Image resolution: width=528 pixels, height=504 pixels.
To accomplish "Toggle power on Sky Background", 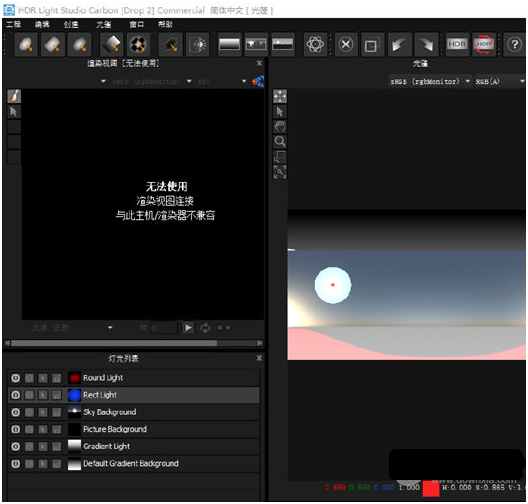I will (x=15, y=412).
